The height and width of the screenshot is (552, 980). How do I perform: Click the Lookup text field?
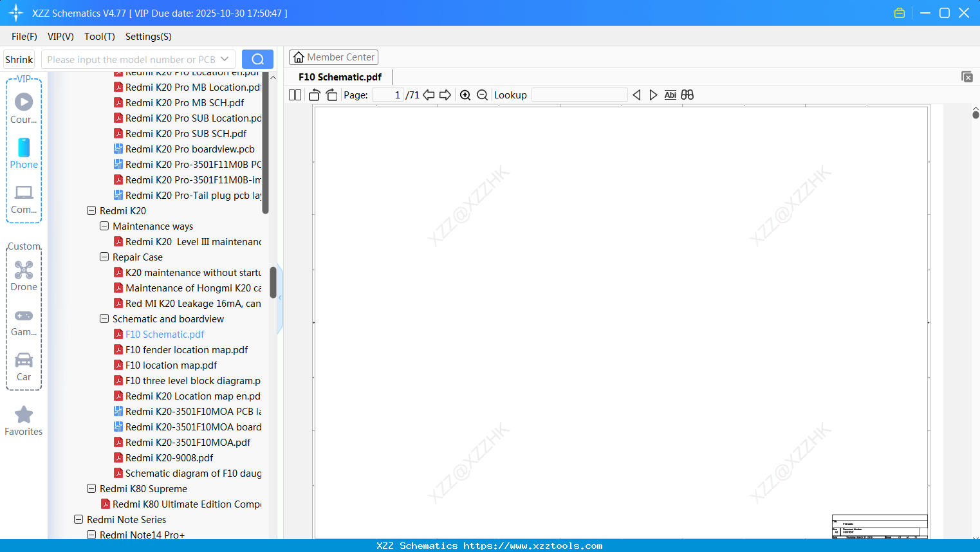580,95
